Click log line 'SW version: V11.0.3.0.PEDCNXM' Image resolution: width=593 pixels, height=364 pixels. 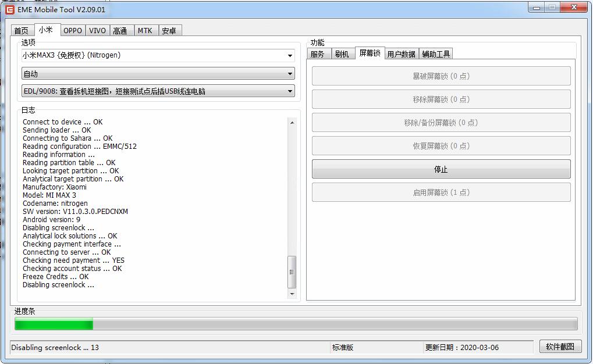(75, 211)
